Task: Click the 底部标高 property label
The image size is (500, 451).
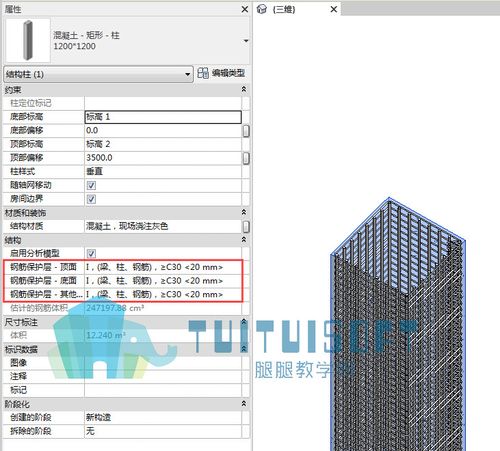Action: pyautogui.click(x=26, y=117)
